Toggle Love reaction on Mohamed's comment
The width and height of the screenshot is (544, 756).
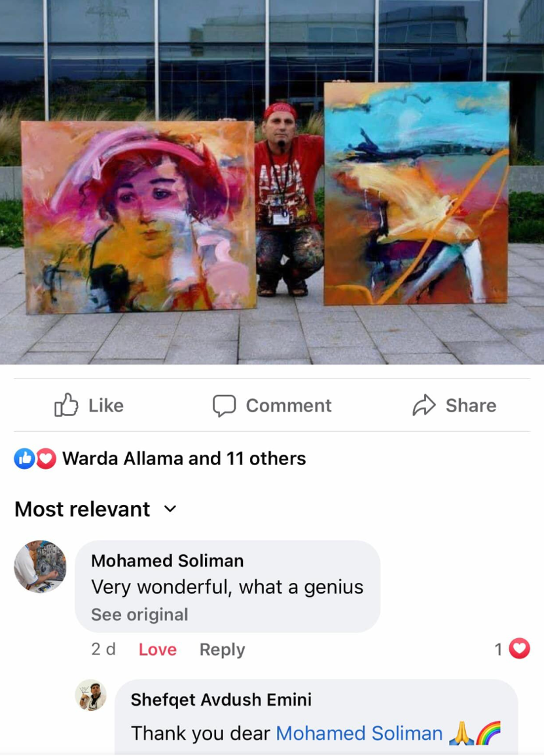[x=158, y=649]
